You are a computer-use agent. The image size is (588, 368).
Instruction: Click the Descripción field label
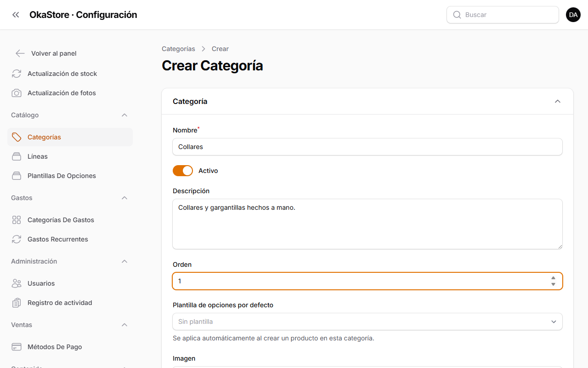coord(191,191)
